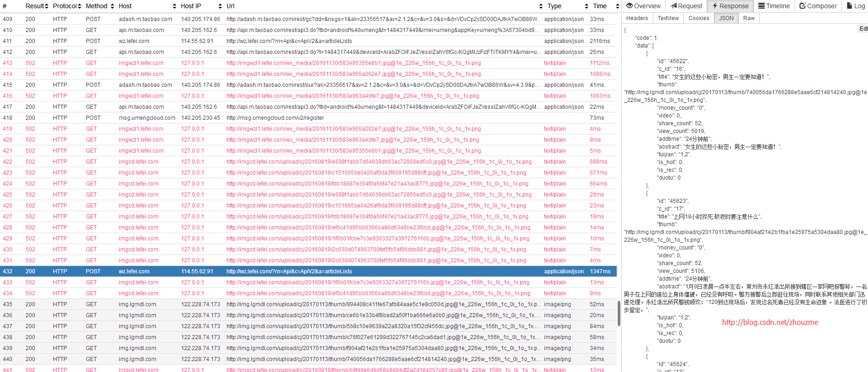Image resolution: width=868 pixels, height=372 pixels.
Task: Sort by Type using its column arrows
Action: 587,6
